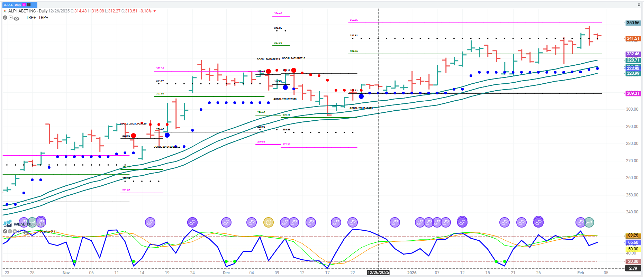Remove Spike 2.0 indicator with circle-slash icon
644x277 pixels.
click(5, 231)
